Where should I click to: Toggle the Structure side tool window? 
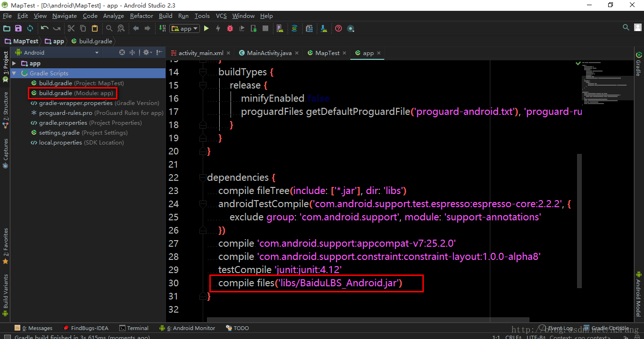6,111
